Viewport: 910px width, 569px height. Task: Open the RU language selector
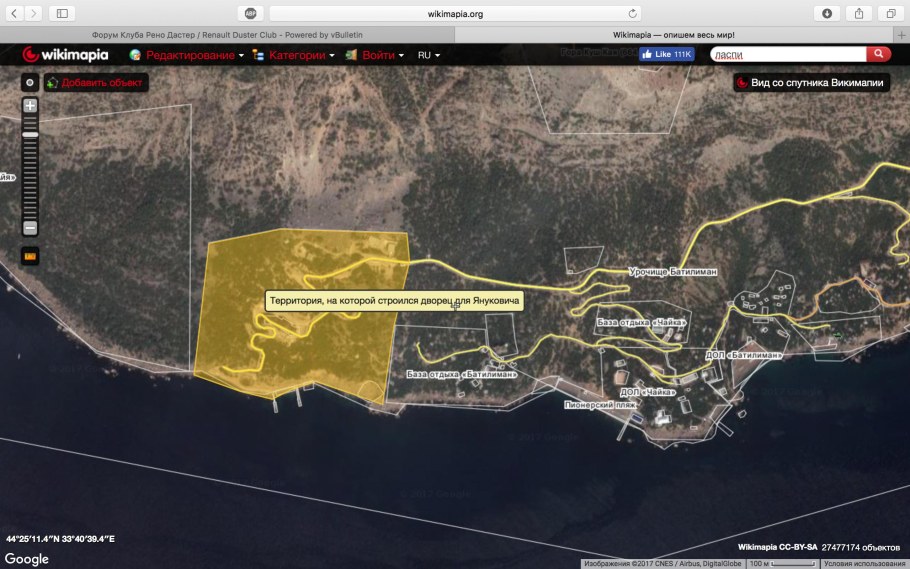tap(429, 55)
